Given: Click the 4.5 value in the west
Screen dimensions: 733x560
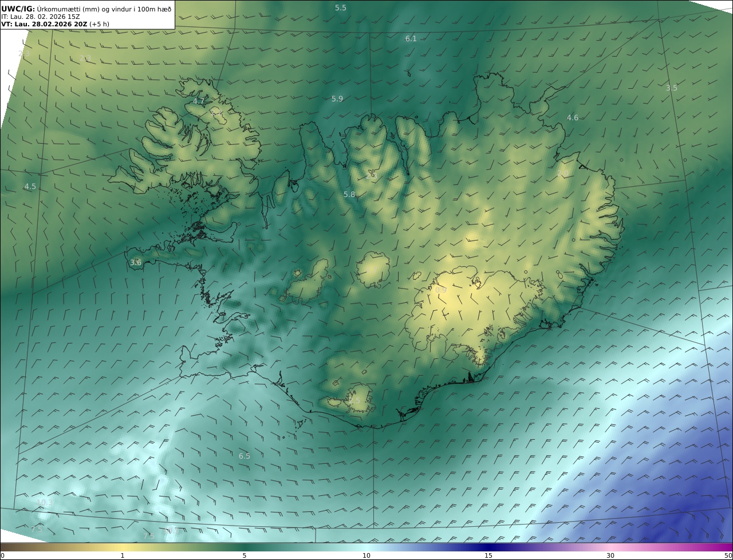Looking at the screenshot, I should coord(30,186).
